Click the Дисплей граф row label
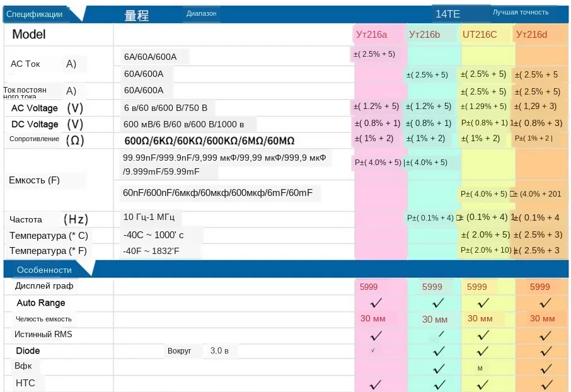Viewport: 571px width, 392px height. [44, 286]
